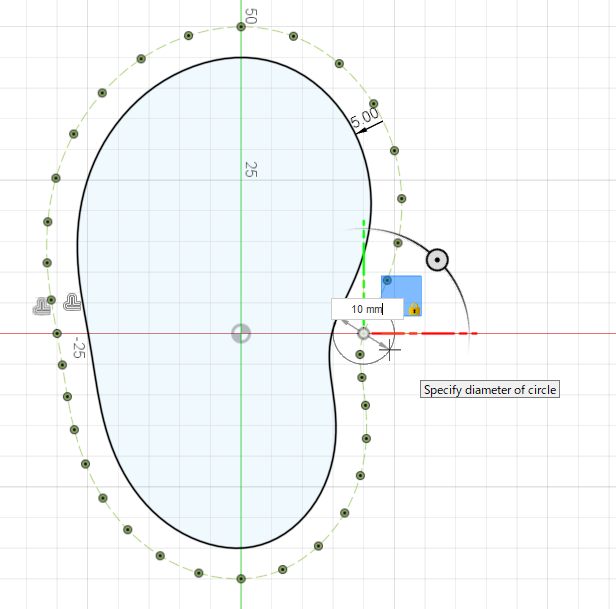Screen dimensions: 616x609
Task: Click the "25" ruler label on vertical axis
Action: (251, 169)
